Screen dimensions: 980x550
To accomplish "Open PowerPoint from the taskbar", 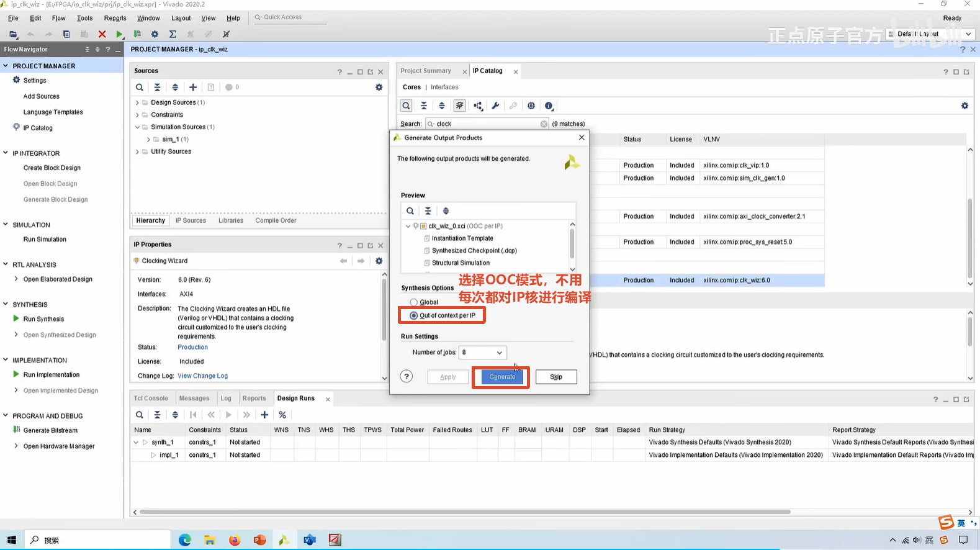I will tap(259, 540).
